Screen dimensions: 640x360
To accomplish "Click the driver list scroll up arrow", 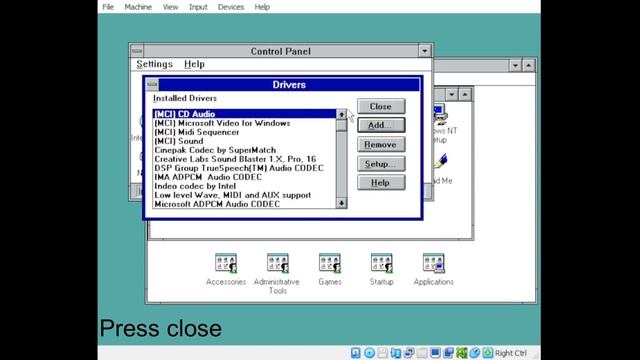I will pyautogui.click(x=342, y=114).
